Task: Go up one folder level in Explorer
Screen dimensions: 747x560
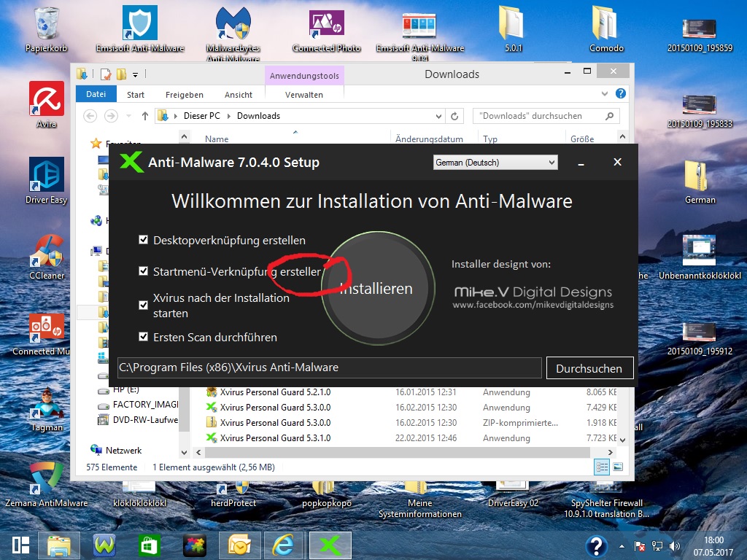Action: pos(145,116)
